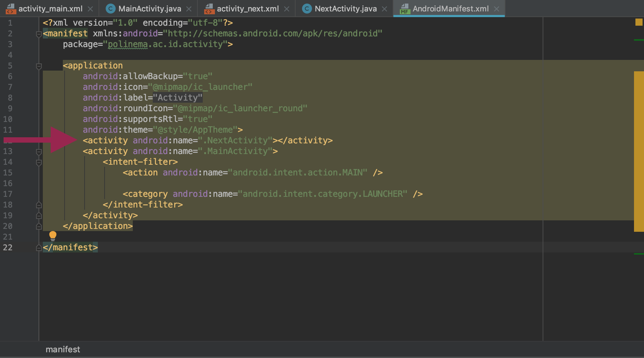Click the fold end marker on line 19
The width and height of the screenshot is (644, 358).
coord(39,216)
